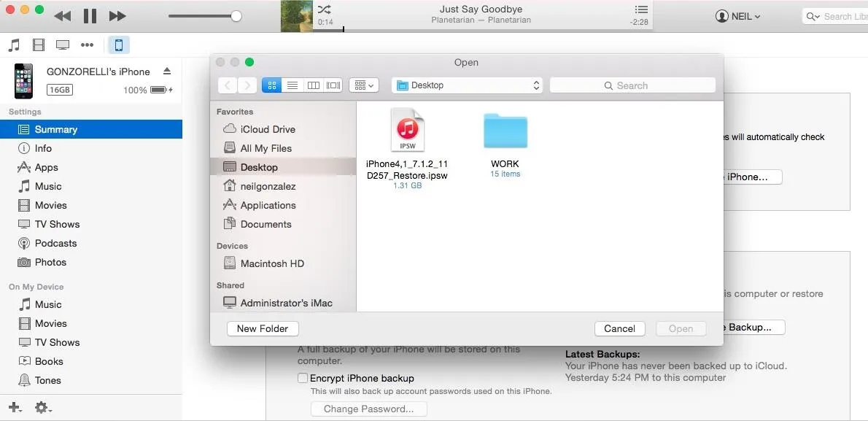Switch Open dialog to Cover Flow view

(333, 85)
